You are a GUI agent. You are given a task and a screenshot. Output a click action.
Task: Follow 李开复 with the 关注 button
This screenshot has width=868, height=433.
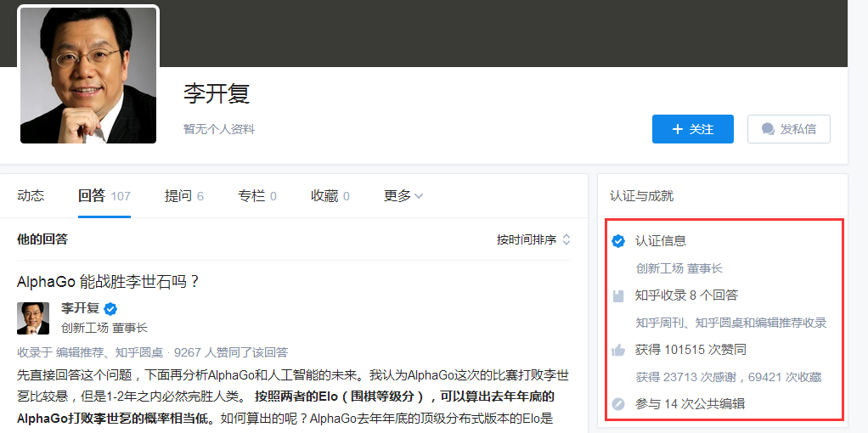point(692,129)
